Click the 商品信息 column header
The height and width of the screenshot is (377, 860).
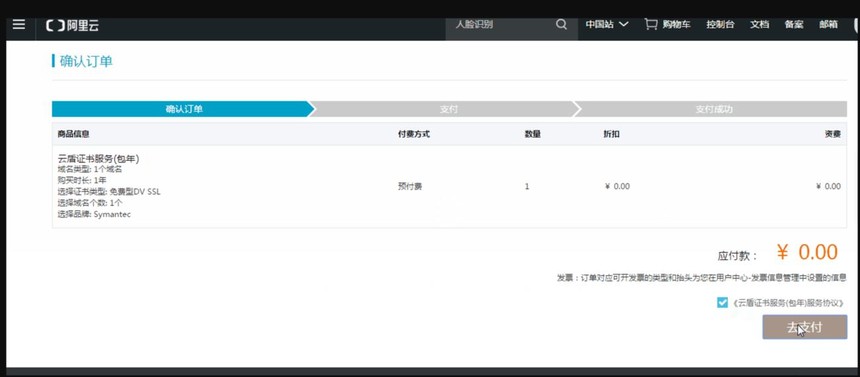[x=73, y=134]
